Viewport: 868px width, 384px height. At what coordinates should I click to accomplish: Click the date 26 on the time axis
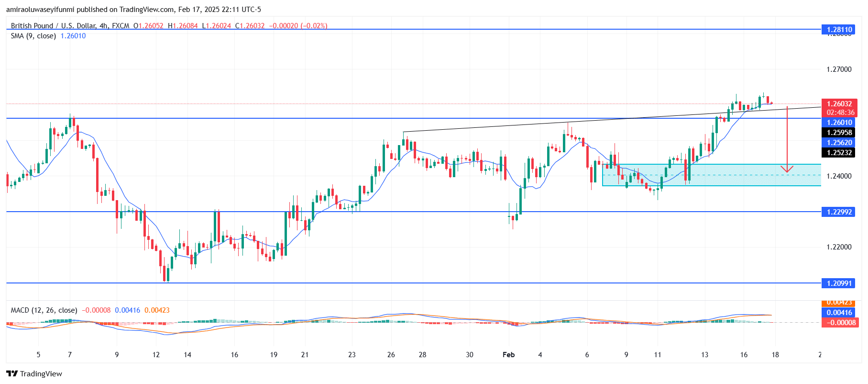[x=391, y=355]
